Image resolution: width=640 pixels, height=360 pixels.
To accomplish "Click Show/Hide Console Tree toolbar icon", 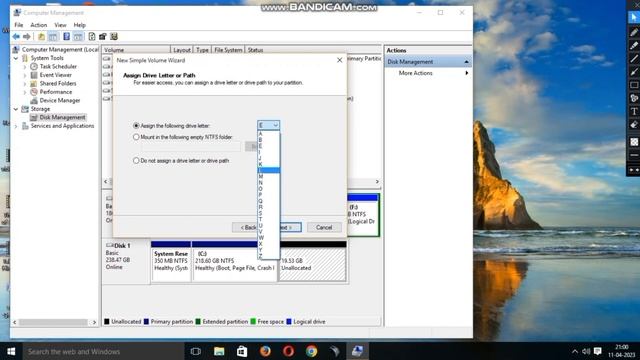I will pyautogui.click(x=53, y=37).
